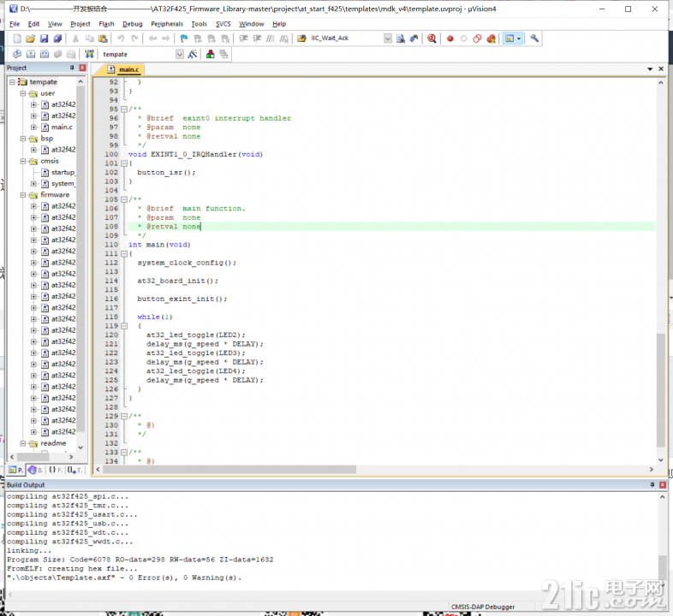Click the 'CMSIS-DAP Debugger' status text
The height and width of the screenshot is (616, 673).
coord(483,607)
